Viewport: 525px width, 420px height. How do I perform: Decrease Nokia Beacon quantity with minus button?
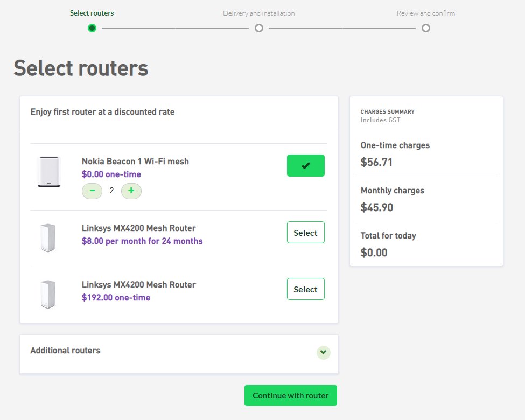(x=92, y=191)
